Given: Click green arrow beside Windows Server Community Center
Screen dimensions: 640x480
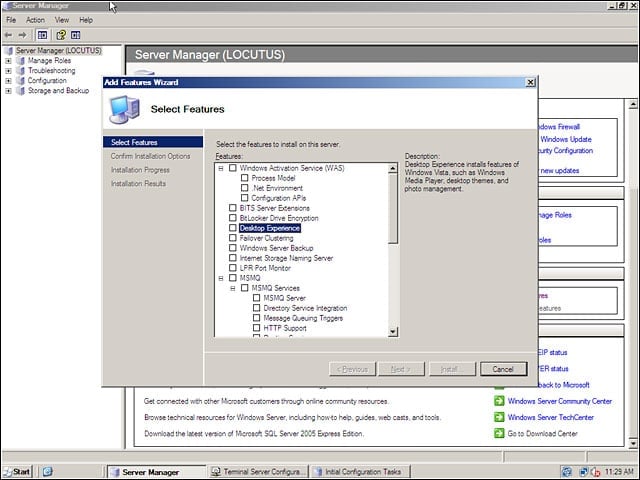Looking at the screenshot, I should 499,401.
